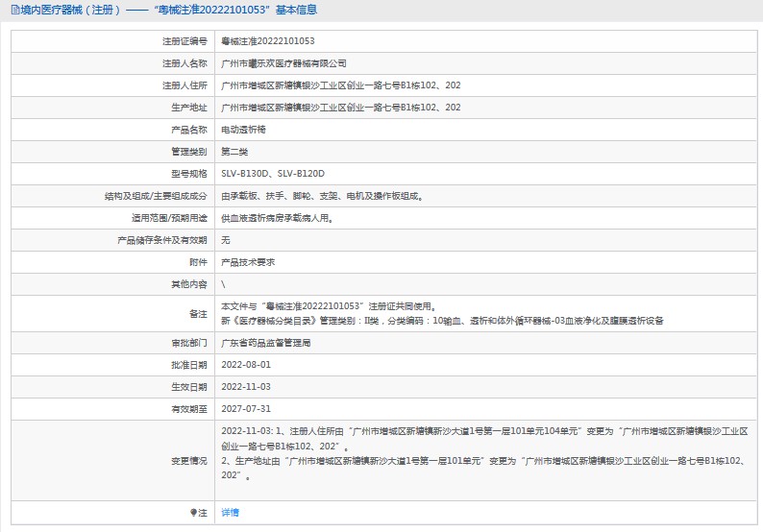Click effective date 2022-11-03
Viewport: 763px width, 532px height.
[246, 387]
